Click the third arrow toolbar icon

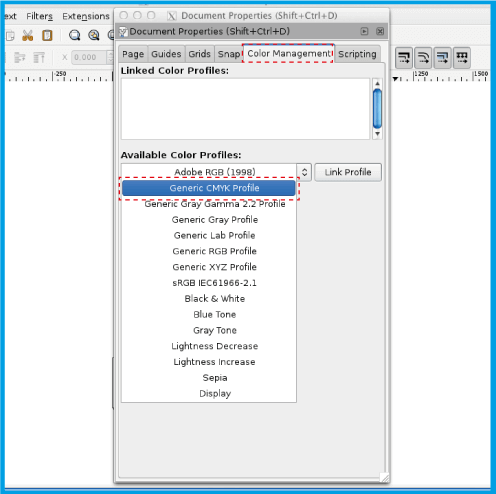[x=443, y=58]
